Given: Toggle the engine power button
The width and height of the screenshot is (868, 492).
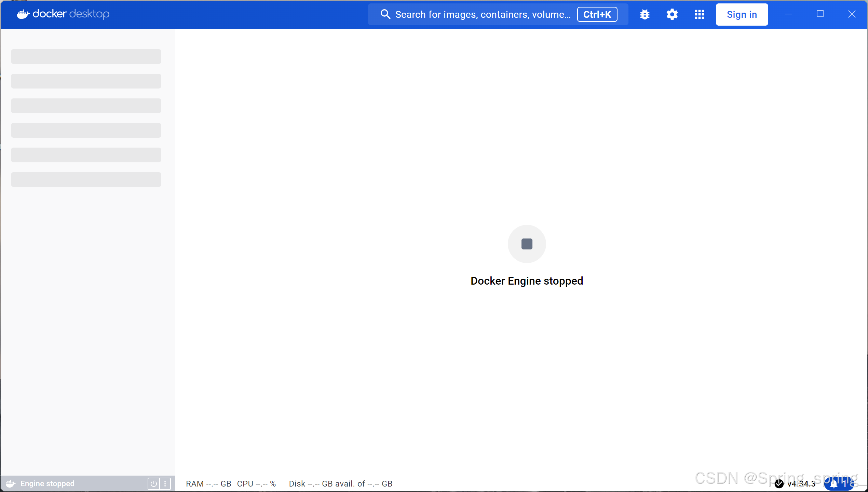Looking at the screenshot, I should (x=153, y=483).
